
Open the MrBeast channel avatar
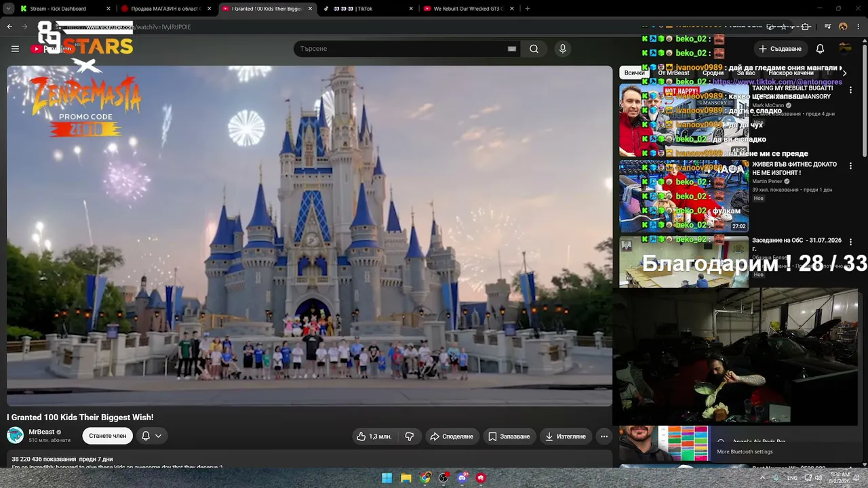point(15,435)
